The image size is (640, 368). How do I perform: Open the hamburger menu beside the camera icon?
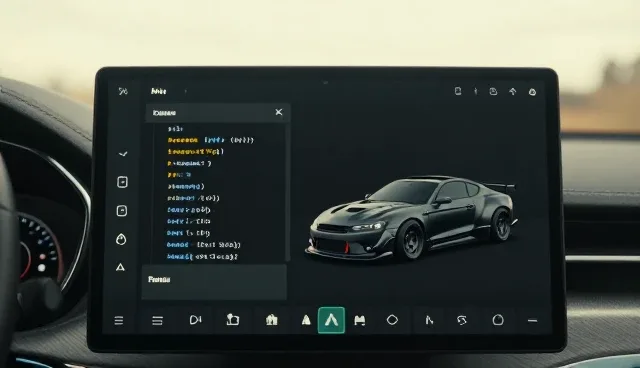coord(158,321)
